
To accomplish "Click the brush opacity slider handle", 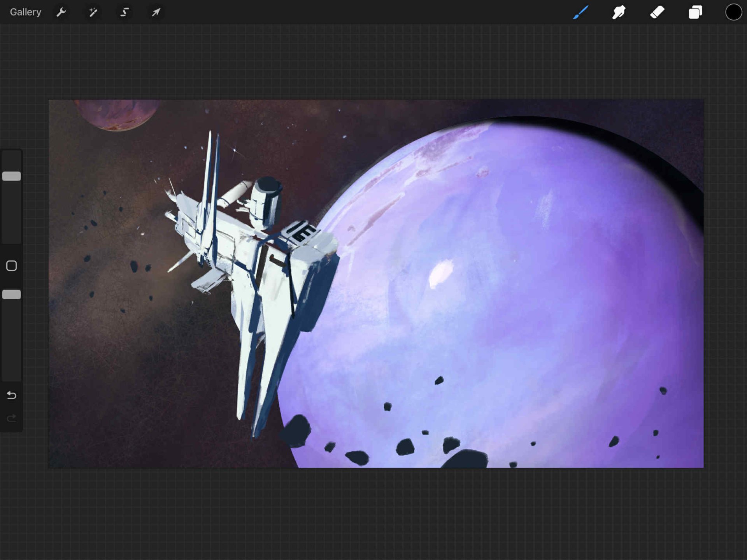I will (12, 295).
